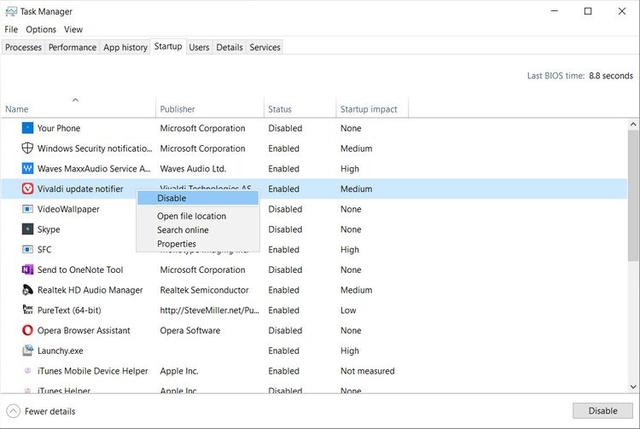Viewport: 640px width, 429px height.
Task: Click the Windows Security shield icon
Action: 27,148
